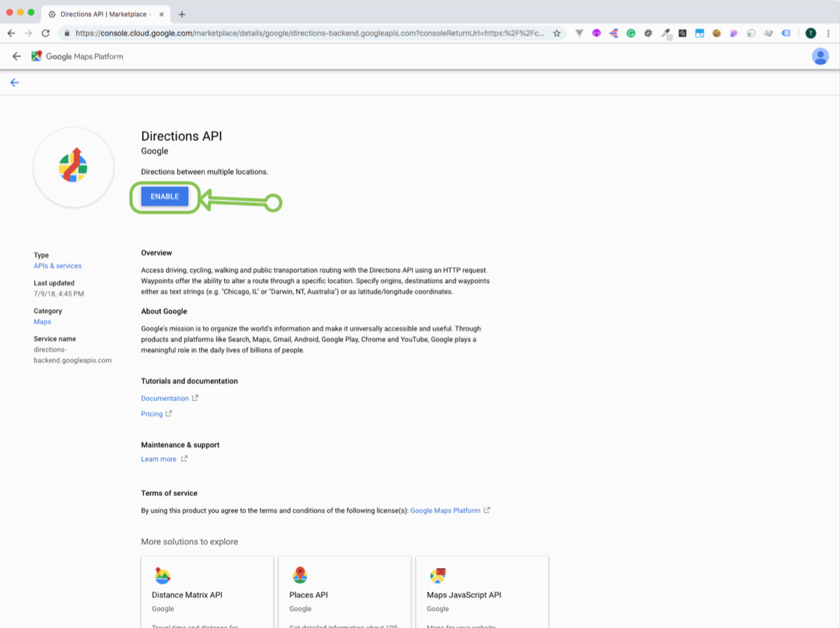Click the grey clock-like extension icon
The height and width of the screenshot is (628, 840).
click(751, 33)
